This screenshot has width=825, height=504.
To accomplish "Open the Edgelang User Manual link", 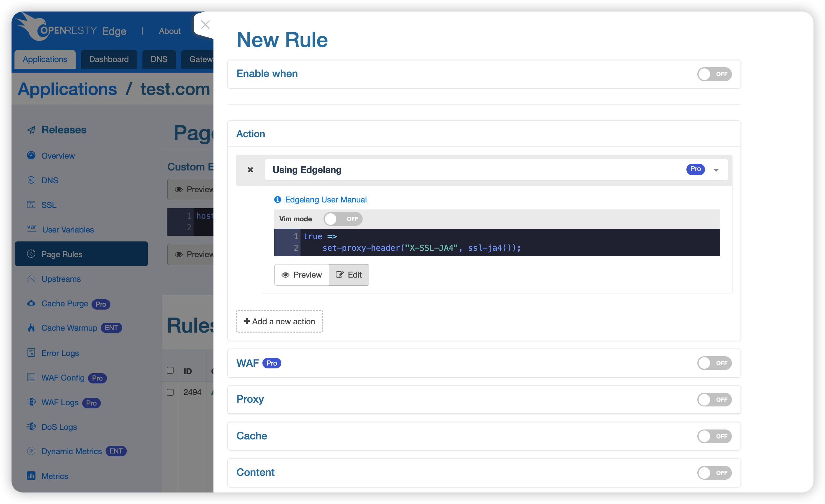I will tap(325, 200).
